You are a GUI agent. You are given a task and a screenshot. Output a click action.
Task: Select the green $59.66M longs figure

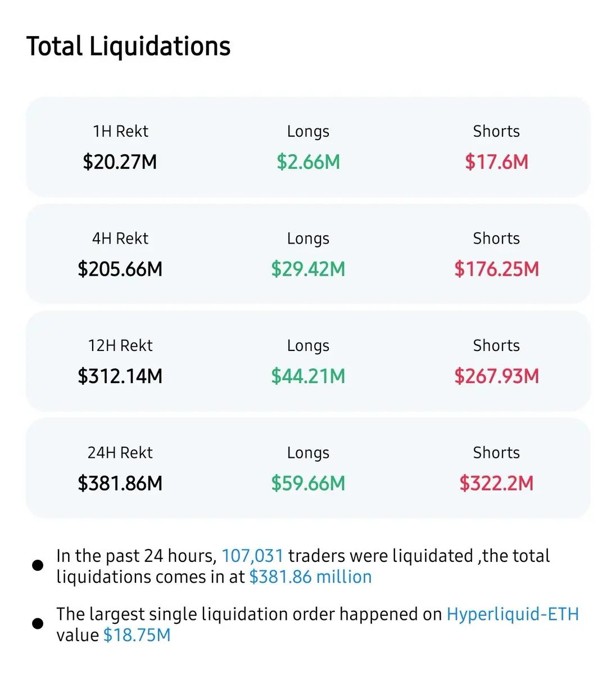point(308,483)
